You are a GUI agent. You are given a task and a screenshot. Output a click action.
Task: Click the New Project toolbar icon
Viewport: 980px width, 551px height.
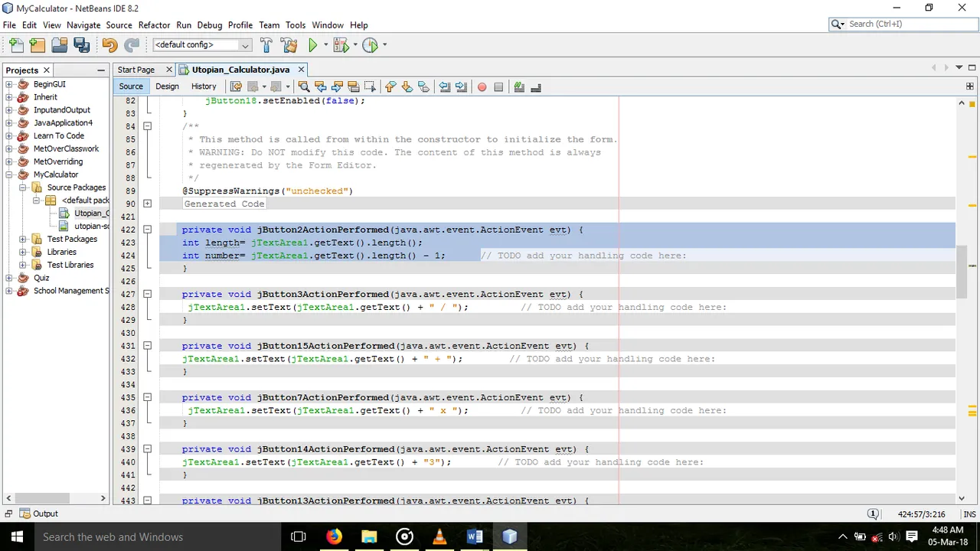pyautogui.click(x=37, y=45)
